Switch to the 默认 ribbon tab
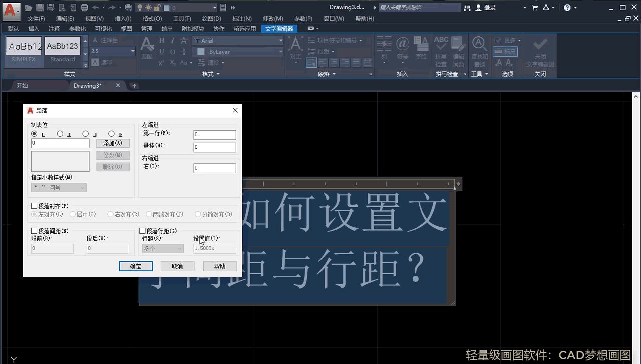Image resolution: width=641 pixels, height=364 pixels. [x=13, y=28]
